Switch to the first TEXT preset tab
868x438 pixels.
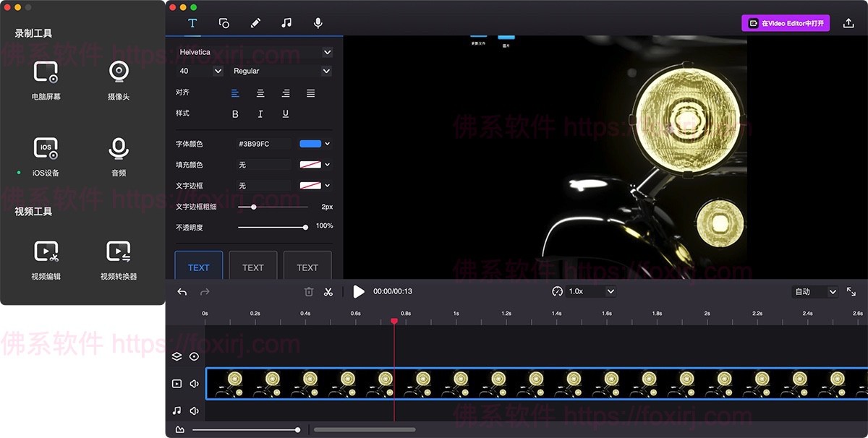[x=198, y=267]
